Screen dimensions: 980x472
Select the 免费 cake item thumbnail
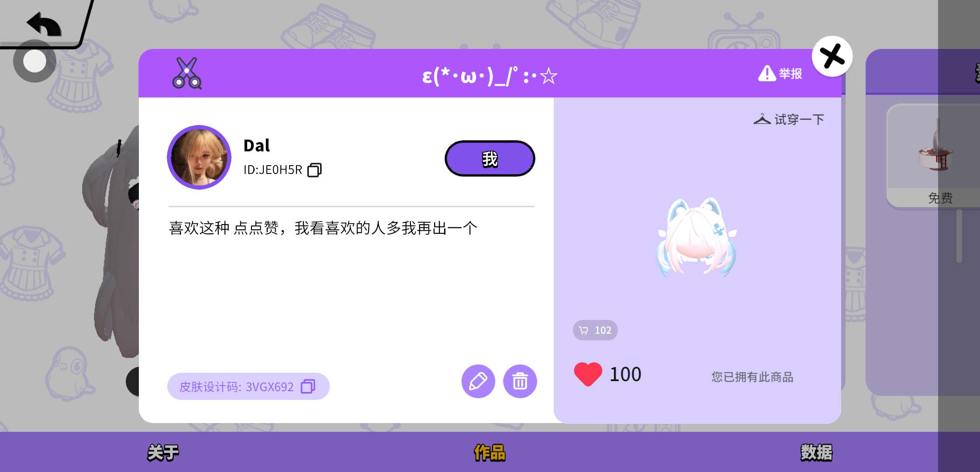(935, 155)
